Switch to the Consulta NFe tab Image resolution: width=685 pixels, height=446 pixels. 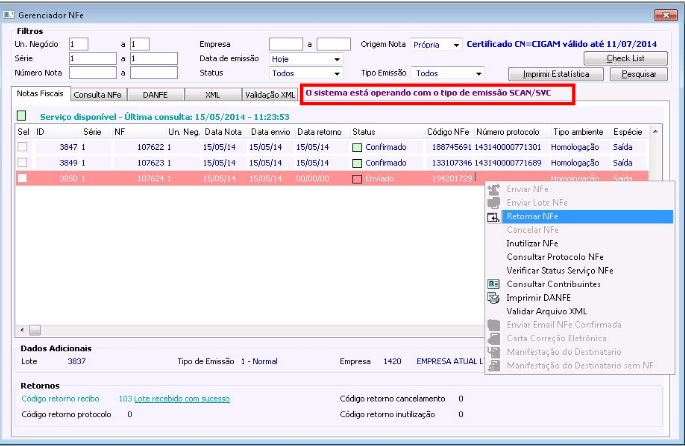98,94
